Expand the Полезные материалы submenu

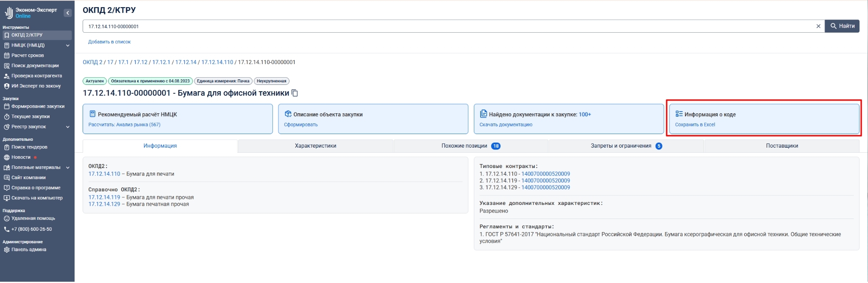click(x=67, y=168)
